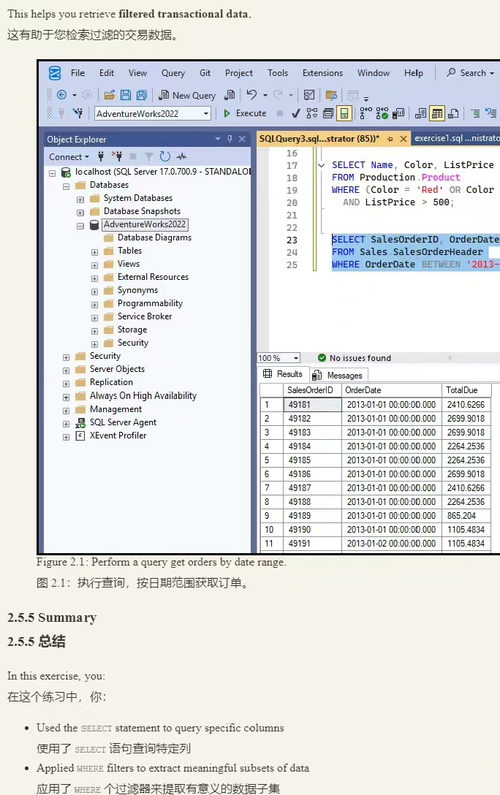This screenshot has width=500, height=795.
Task: Open the Connect dropdown in Object Explorer
Action: (x=69, y=157)
